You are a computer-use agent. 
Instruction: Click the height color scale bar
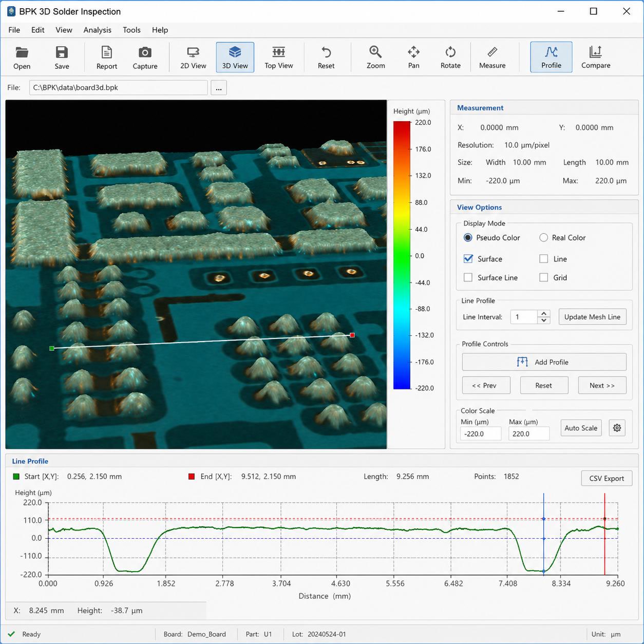[402, 255]
